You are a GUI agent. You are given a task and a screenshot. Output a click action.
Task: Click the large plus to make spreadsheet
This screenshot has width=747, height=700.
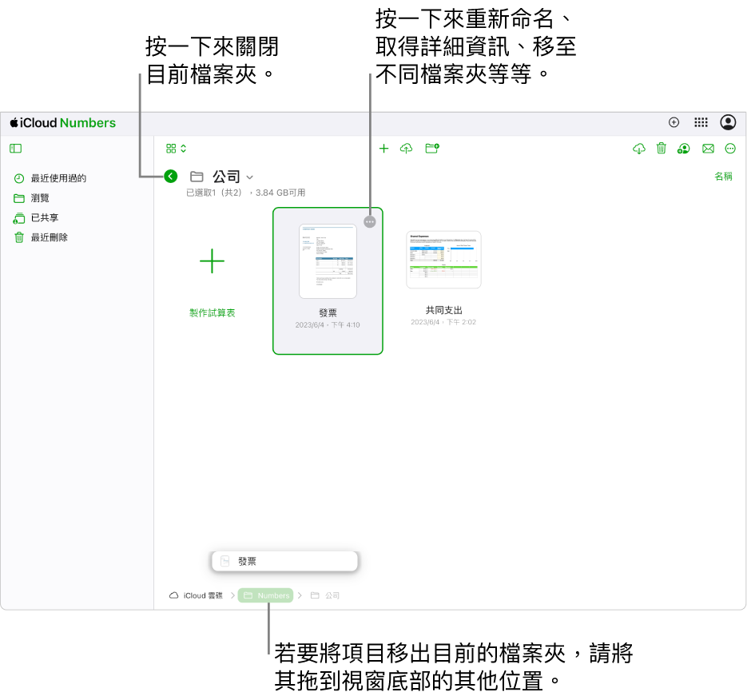point(212,261)
